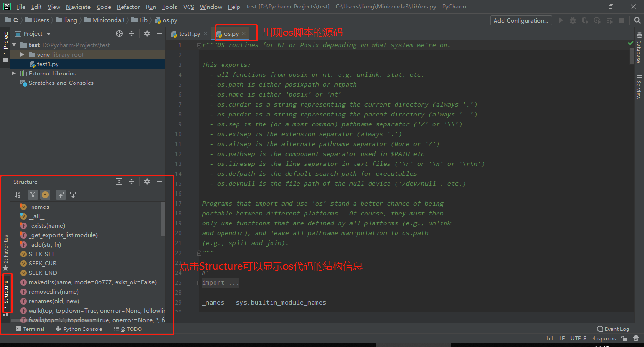Click the green inspection checkmark
Image resolution: width=644 pixels, height=347 pixels.
click(631, 43)
